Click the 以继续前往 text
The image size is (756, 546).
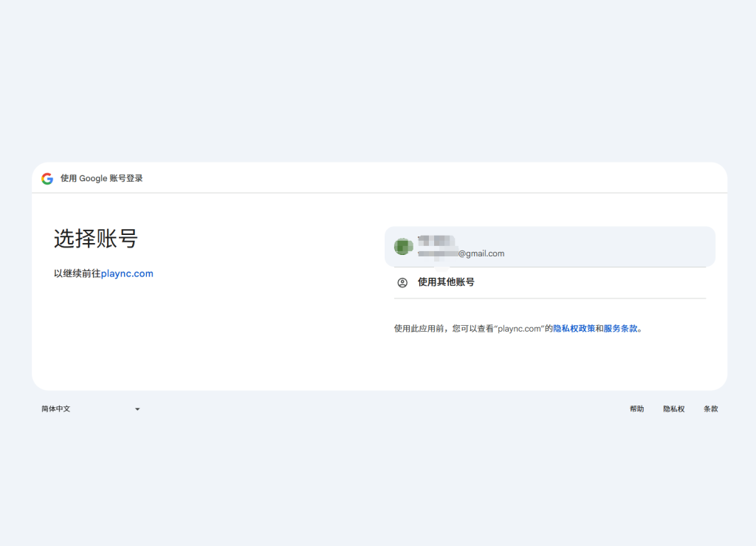point(77,273)
